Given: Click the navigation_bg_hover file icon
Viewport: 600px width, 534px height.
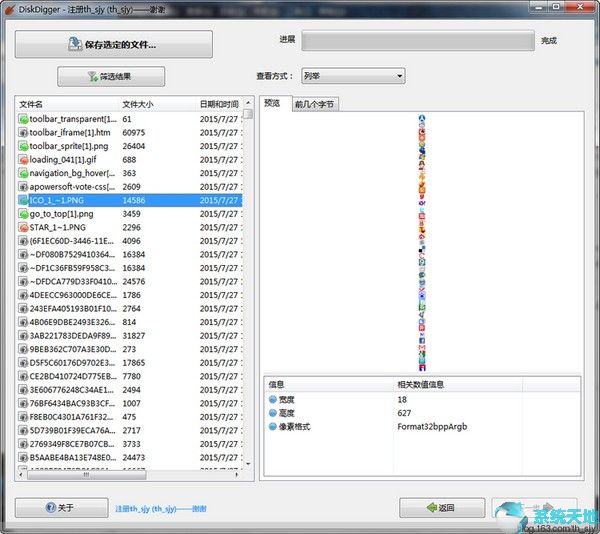Looking at the screenshot, I should (x=23, y=173).
